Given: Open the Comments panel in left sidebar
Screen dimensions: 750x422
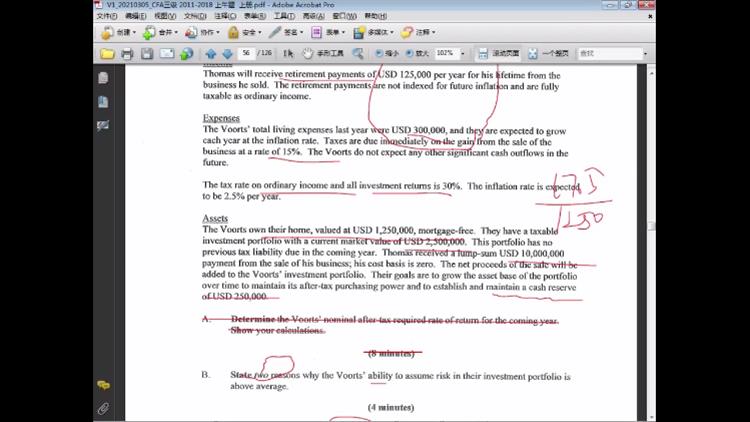Looking at the screenshot, I should coord(102,385).
